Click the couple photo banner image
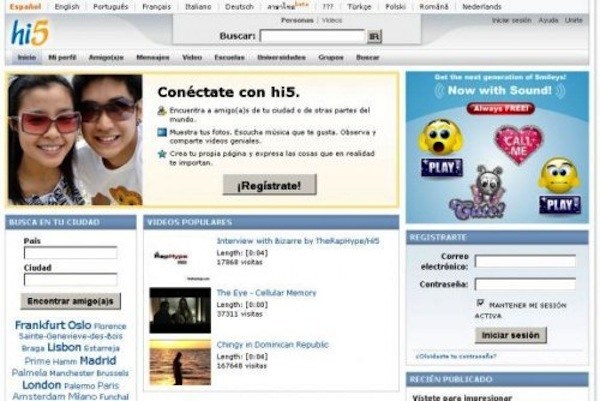This screenshot has height=401, width=600. click(75, 140)
